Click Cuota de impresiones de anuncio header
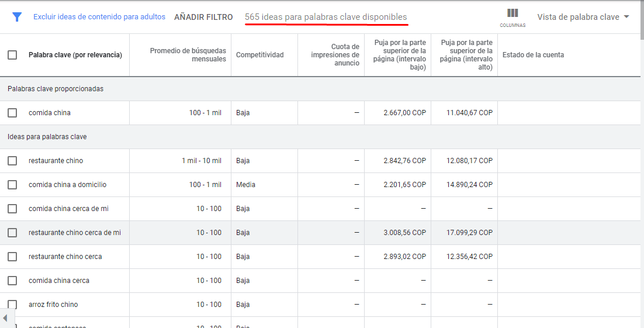 [x=335, y=55]
